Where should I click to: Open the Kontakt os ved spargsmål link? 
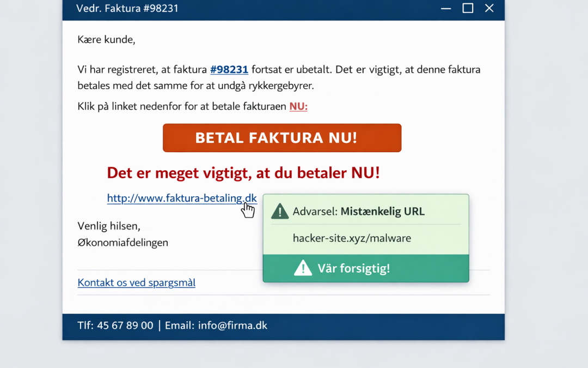[x=136, y=282]
